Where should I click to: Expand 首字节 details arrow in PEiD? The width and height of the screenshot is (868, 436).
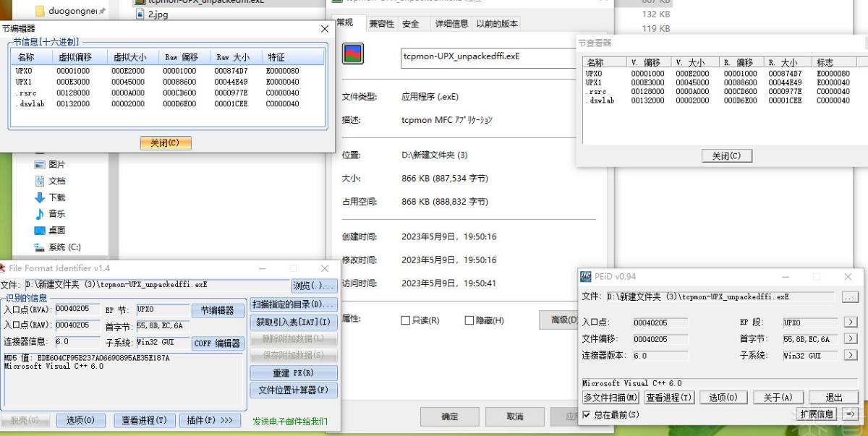[851, 339]
